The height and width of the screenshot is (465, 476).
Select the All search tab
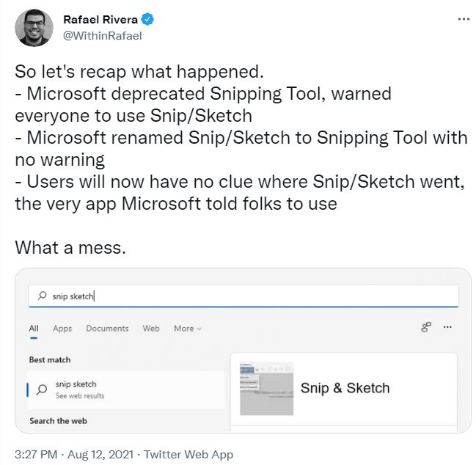click(x=34, y=329)
